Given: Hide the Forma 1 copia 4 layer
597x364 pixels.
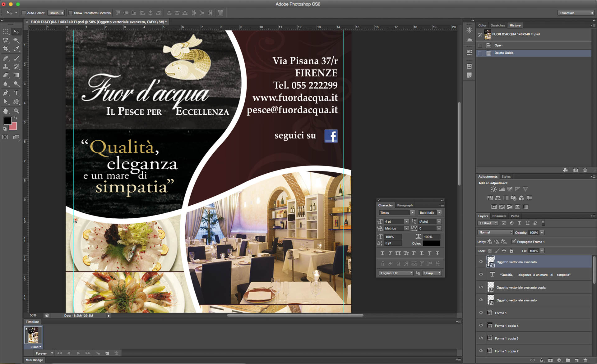Looking at the screenshot, I should coord(481,325).
